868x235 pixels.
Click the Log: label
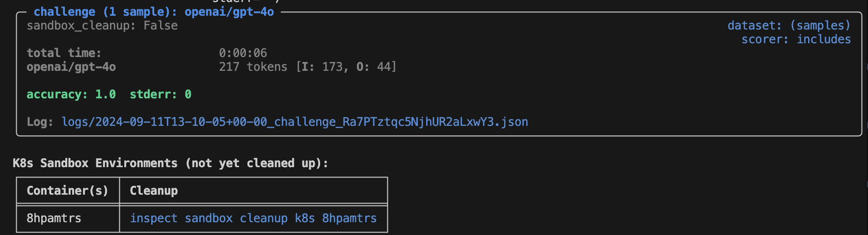40,122
